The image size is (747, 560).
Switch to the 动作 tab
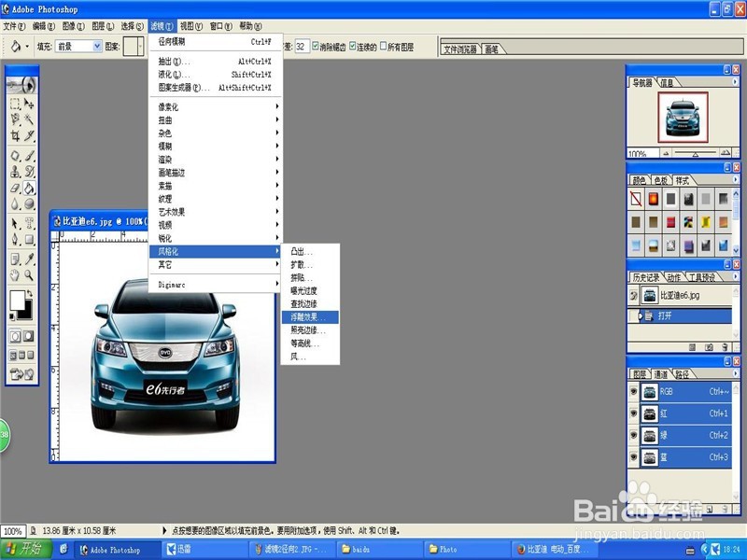[x=673, y=277]
